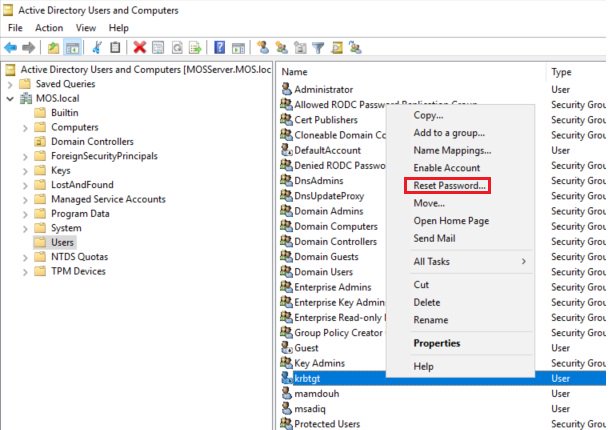The height and width of the screenshot is (430, 611).
Task: Expand the LostAndFound container
Action: pos(25,185)
